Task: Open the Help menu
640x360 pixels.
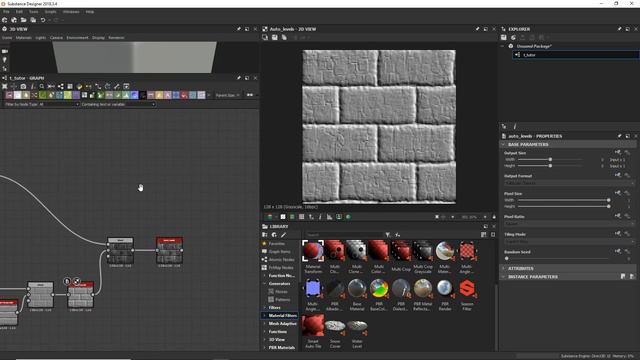Action: [90, 12]
